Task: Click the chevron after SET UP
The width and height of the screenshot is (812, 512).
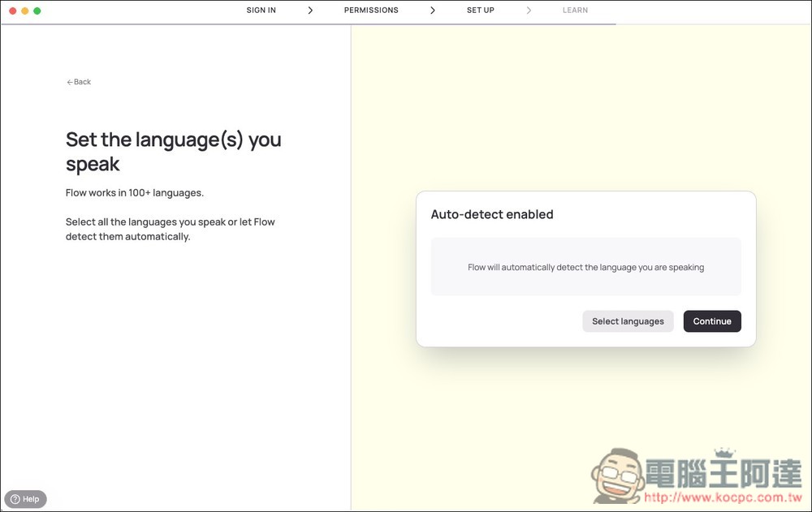Action: pos(529,11)
